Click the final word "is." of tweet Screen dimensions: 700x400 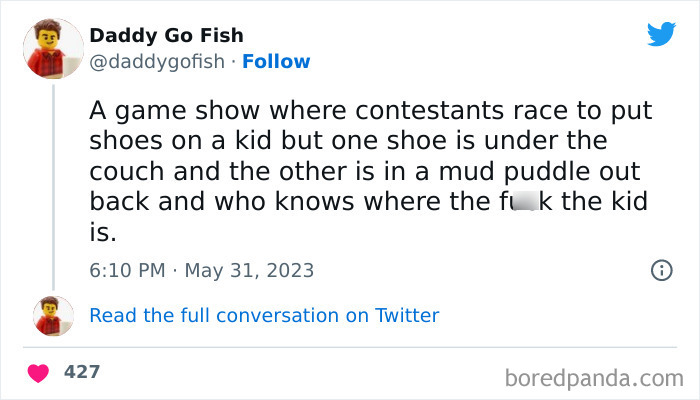coord(103,232)
